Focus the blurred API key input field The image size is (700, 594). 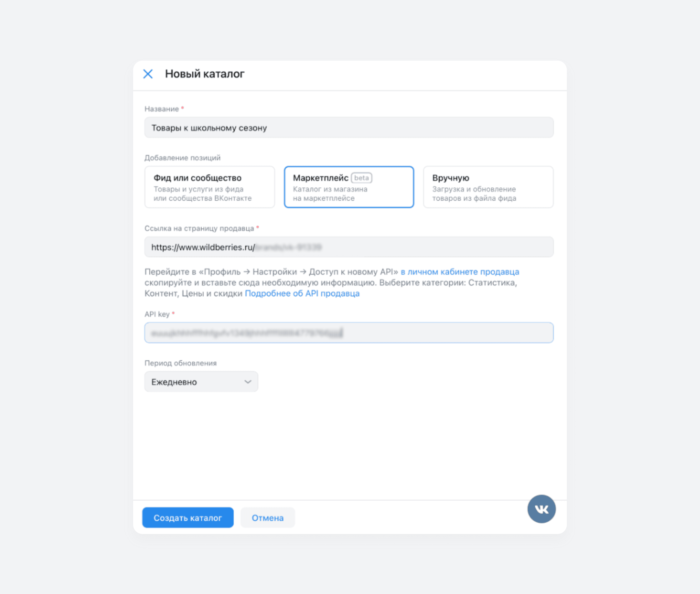point(349,333)
